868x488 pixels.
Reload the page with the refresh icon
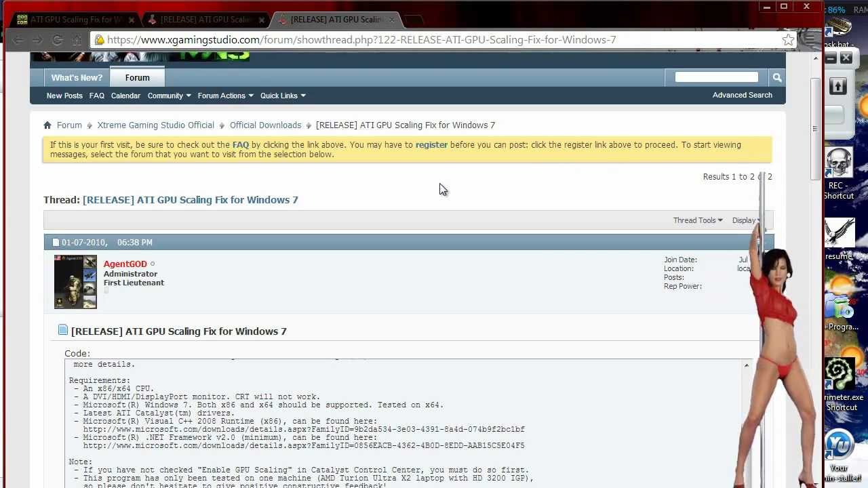tap(58, 40)
